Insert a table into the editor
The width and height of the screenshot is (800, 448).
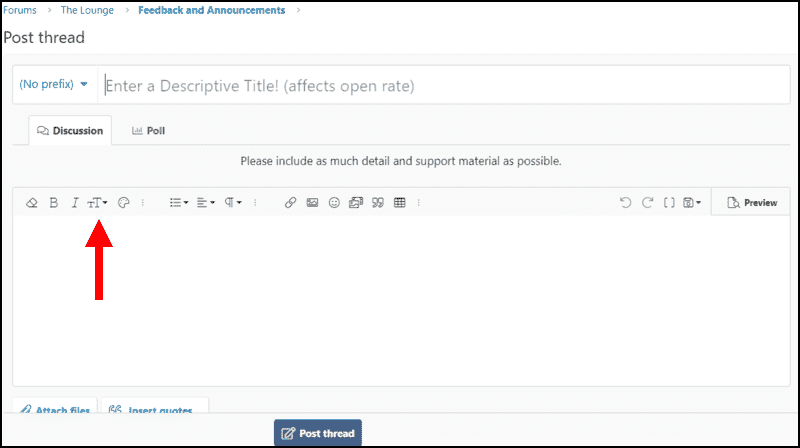(400, 203)
